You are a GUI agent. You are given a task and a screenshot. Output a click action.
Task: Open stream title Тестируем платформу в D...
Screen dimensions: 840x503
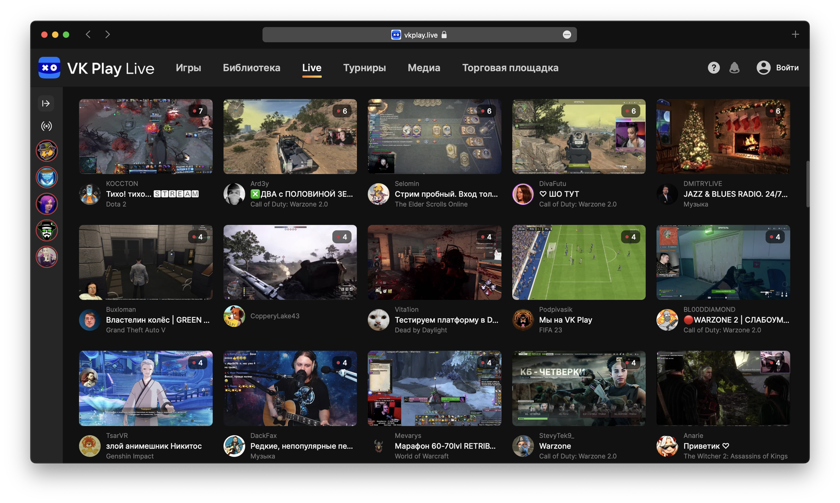[446, 320]
